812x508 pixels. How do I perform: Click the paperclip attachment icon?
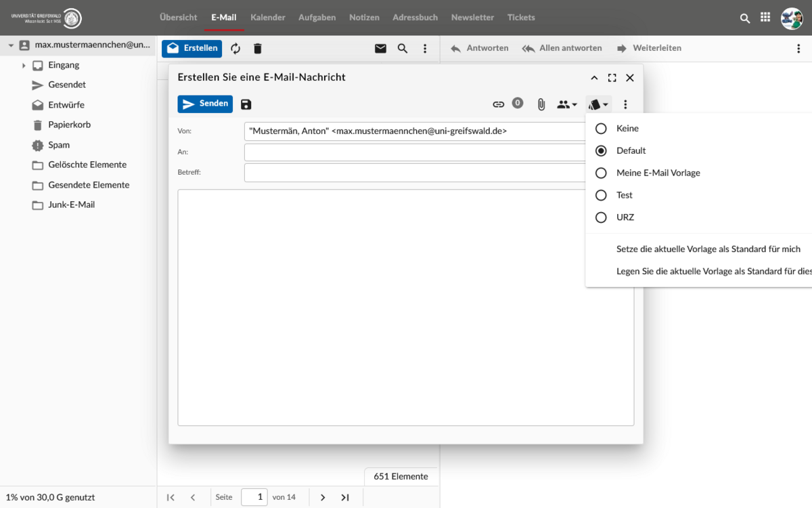coord(541,104)
